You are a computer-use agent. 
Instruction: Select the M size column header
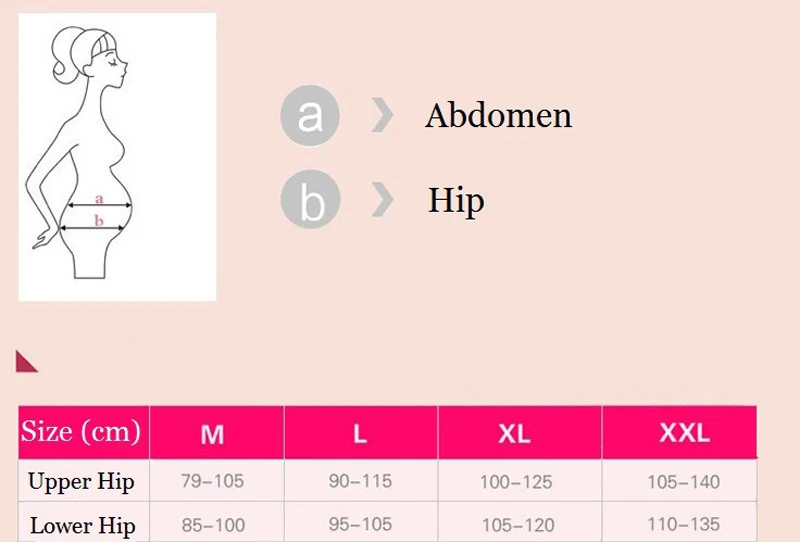point(212,434)
